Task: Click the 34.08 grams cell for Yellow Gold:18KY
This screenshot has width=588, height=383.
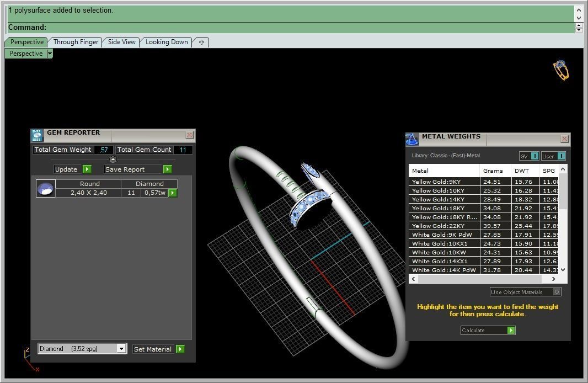Action: click(x=495, y=208)
